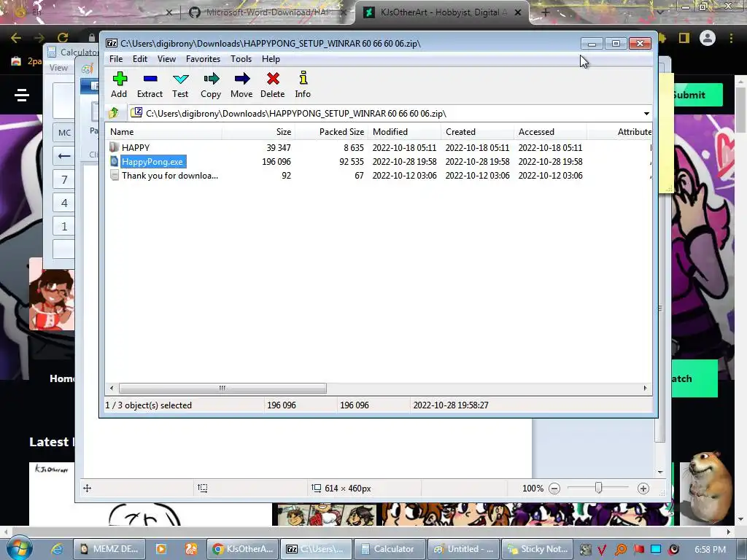747x560 pixels.
Task: Click the 7 key in Calculator
Action: point(64,179)
